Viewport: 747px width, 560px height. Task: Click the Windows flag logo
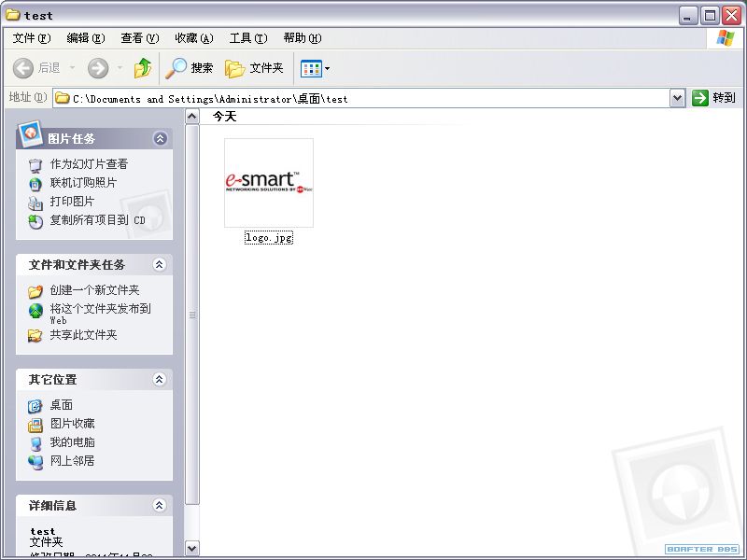pyautogui.click(x=725, y=38)
